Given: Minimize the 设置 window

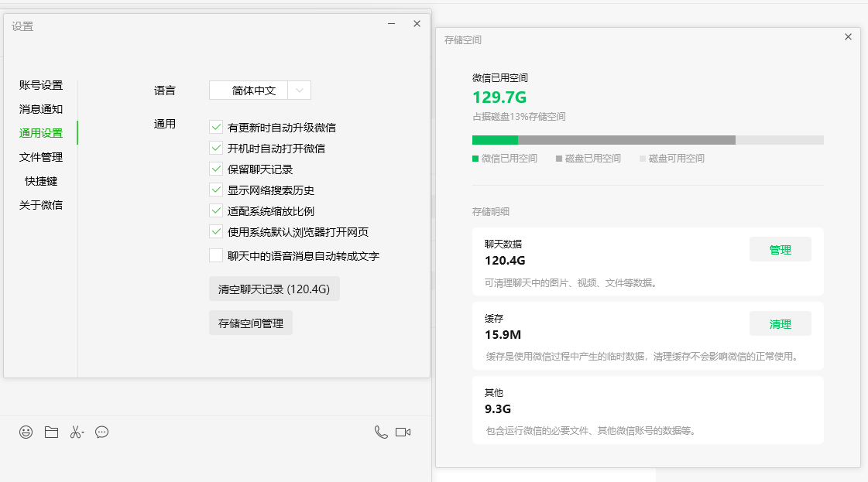Looking at the screenshot, I should tap(391, 24).
